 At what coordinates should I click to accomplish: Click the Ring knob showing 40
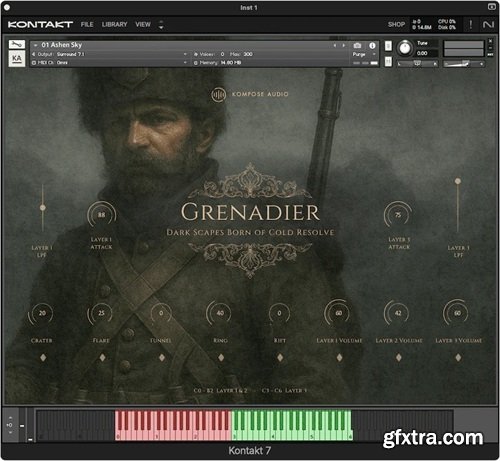pyautogui.click(x=220, y=313)
